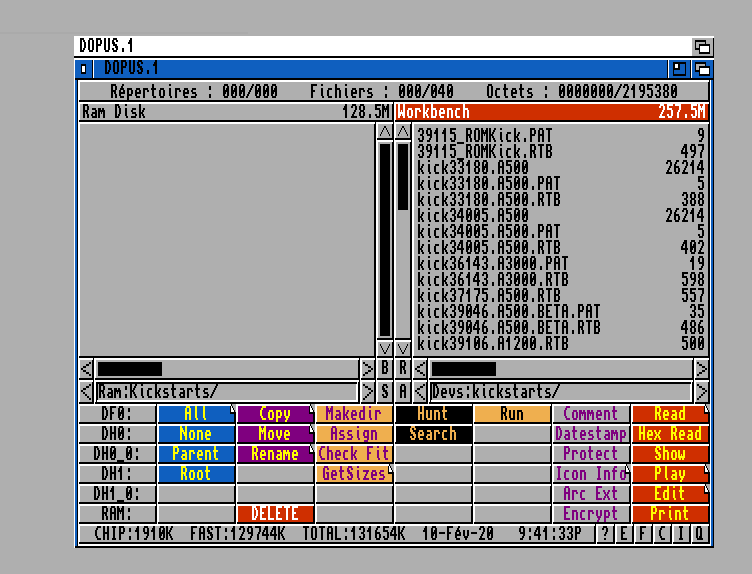The height and width of the screenshot is (574, 752).
Task: Click the E button in status bar
Action: (623, 533)
